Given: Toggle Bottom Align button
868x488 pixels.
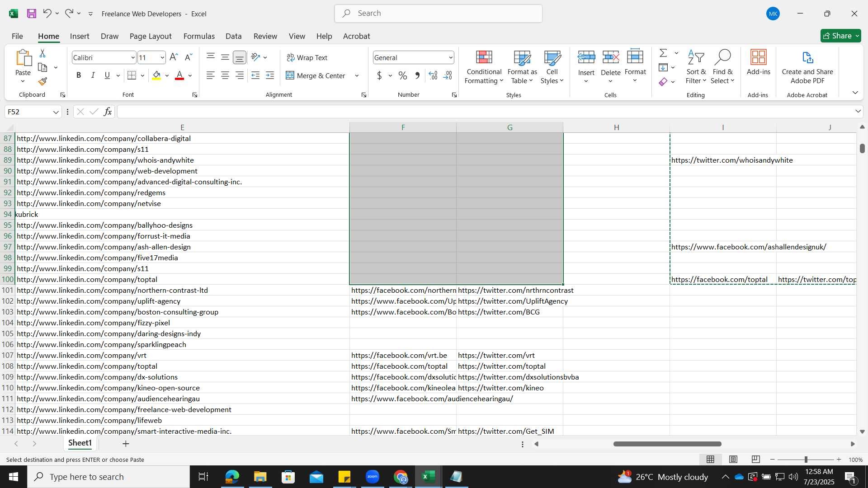Looking at the screenshot, I should pos(240,57).
